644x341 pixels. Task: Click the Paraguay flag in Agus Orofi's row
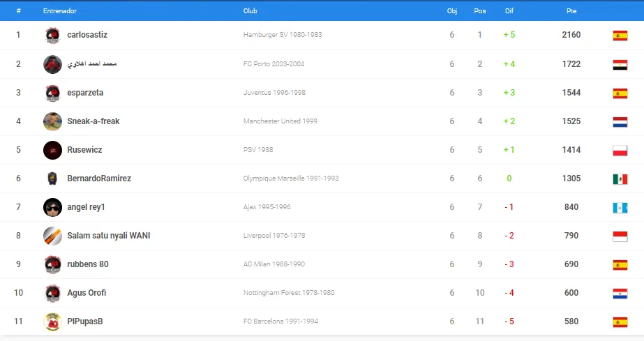click(620, 294)
